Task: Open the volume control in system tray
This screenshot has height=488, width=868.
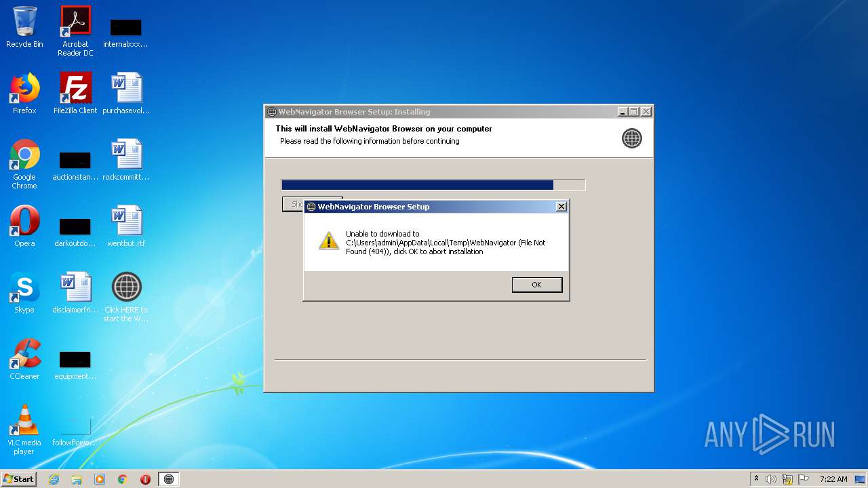Action: [771, 479]
